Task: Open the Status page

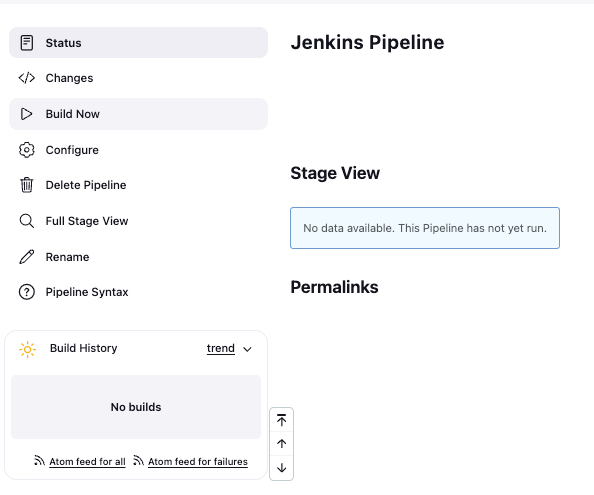Action: point(138,42)
